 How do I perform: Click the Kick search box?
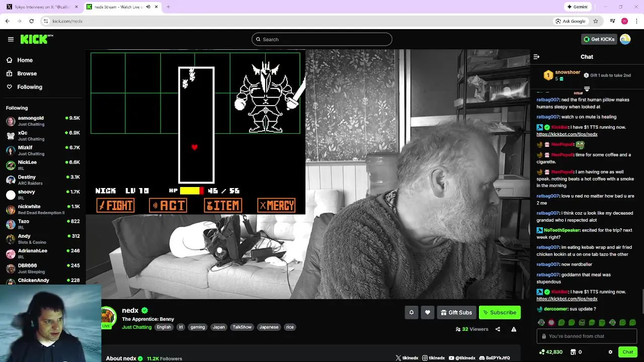click(322, 39)
